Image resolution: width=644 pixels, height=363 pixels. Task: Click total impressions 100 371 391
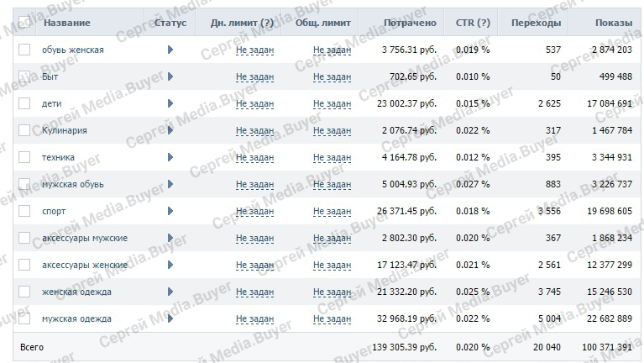click(607, 347)
